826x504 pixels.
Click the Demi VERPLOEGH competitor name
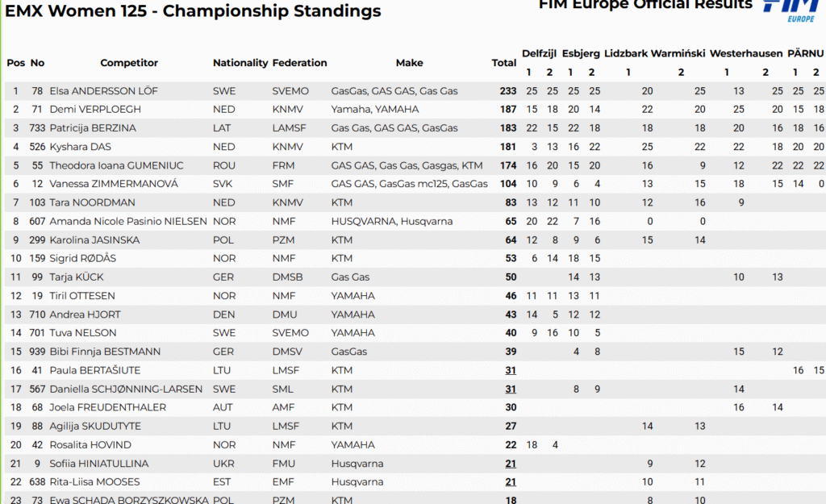95,109
